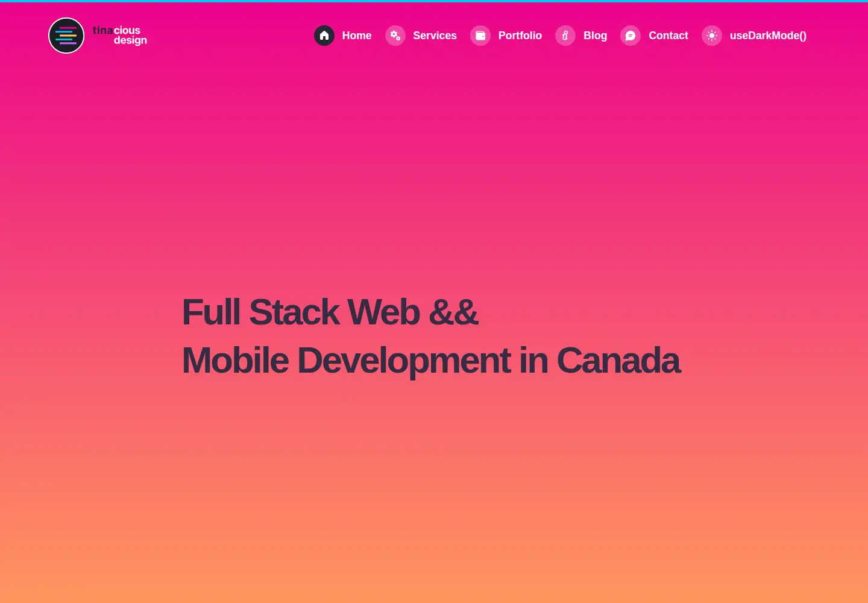Click the useDarkMode() label
The height and width of the screenshot is (603, 868).
coord(768,36)
